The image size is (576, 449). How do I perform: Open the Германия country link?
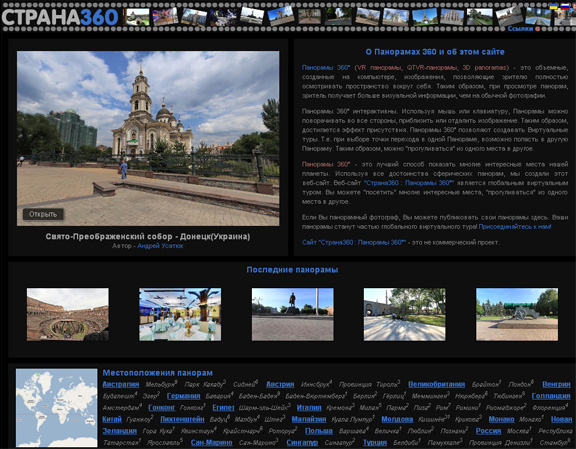point(183,396)
